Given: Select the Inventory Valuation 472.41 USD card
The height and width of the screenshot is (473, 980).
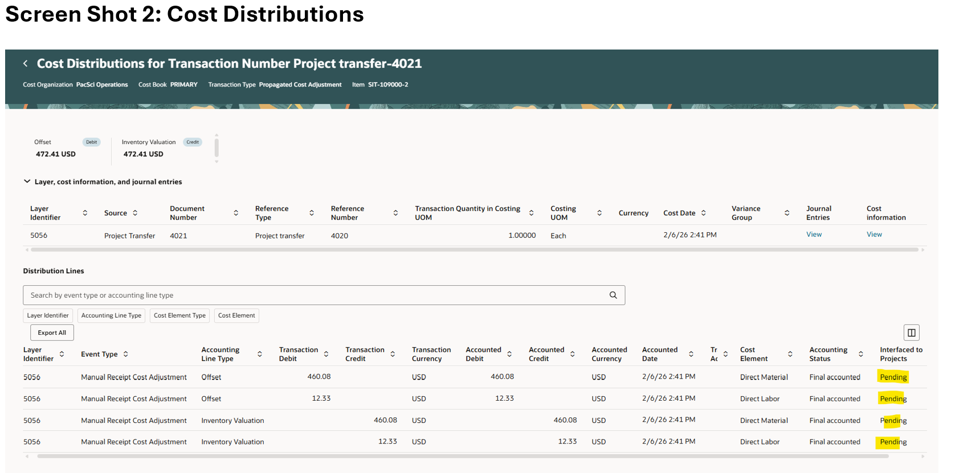Looking at the screenshot, I should click(x=161, y=148).
